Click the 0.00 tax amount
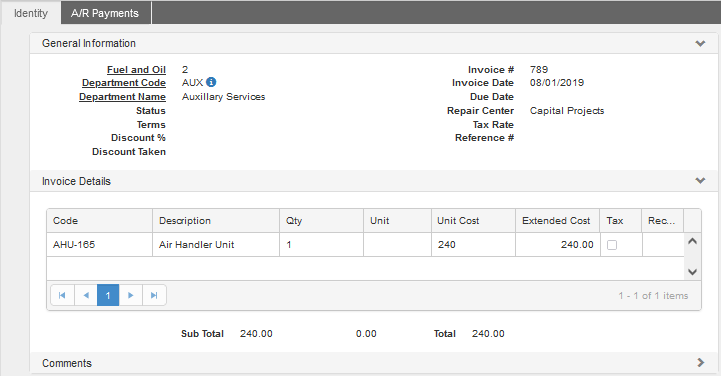 pos(366,334)
